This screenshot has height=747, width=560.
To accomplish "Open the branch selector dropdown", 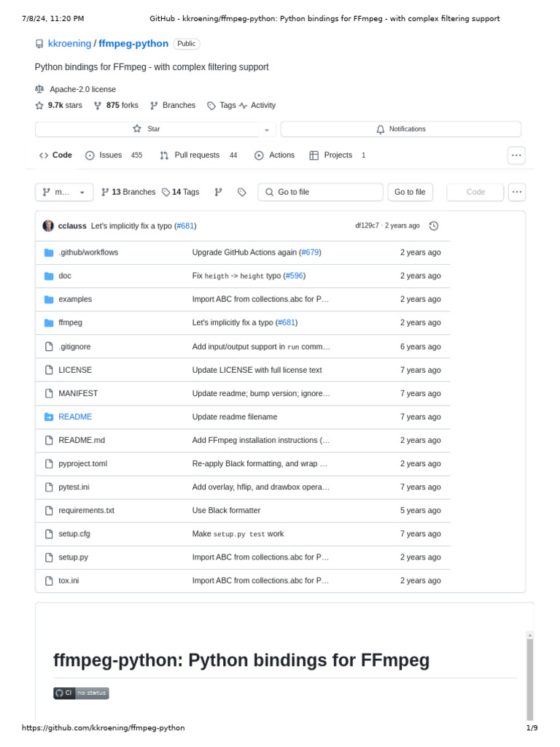I will [x=64, y=192].
